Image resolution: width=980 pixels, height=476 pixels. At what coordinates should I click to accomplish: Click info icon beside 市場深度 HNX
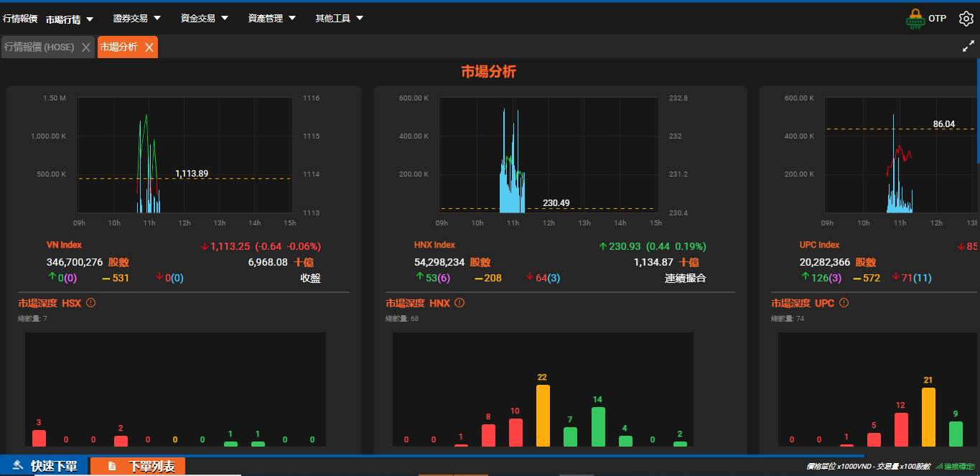point(459,303)
